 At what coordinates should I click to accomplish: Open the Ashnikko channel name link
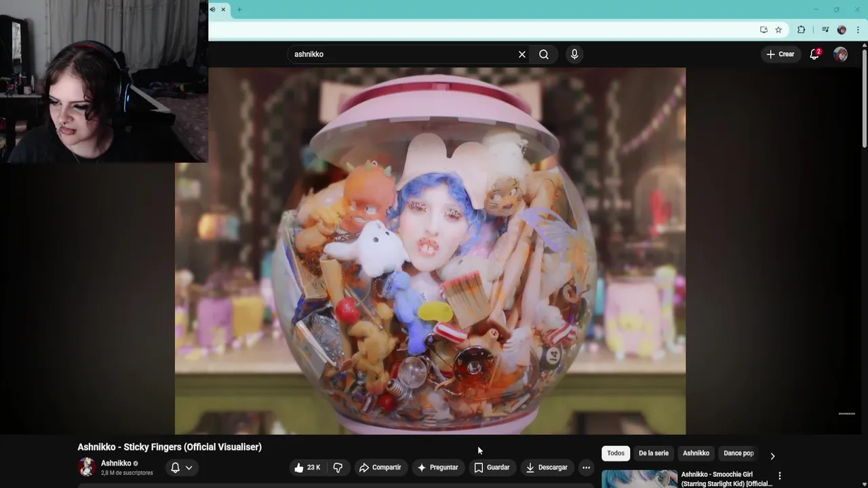point(116,464)
